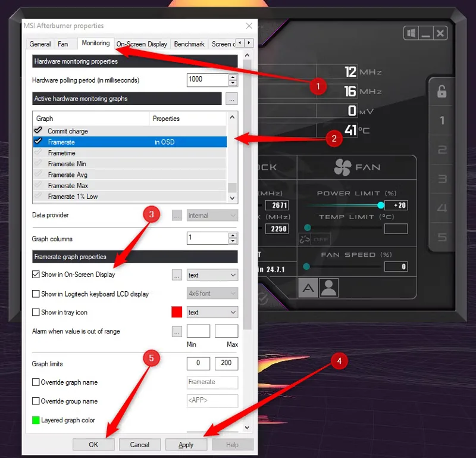Click the Data provider ellipsis button

point(177,216)
